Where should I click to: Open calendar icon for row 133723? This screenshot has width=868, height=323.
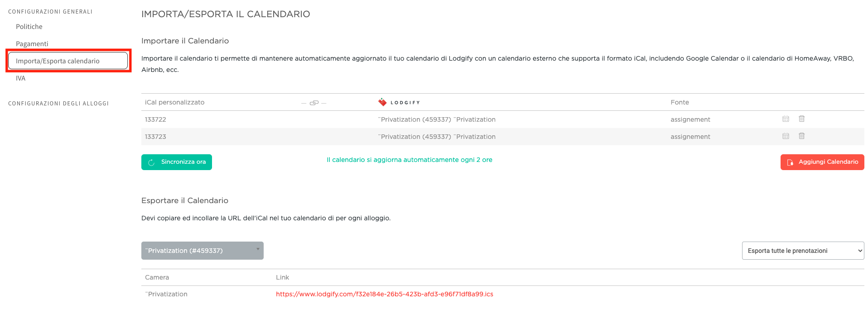(786, 136)
